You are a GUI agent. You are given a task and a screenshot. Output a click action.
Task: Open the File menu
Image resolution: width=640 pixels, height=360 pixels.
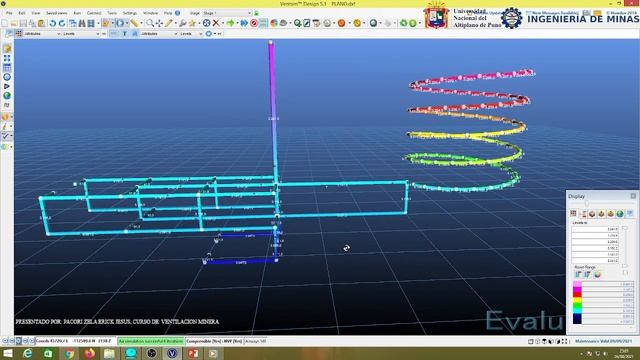[x=9, y=13]
